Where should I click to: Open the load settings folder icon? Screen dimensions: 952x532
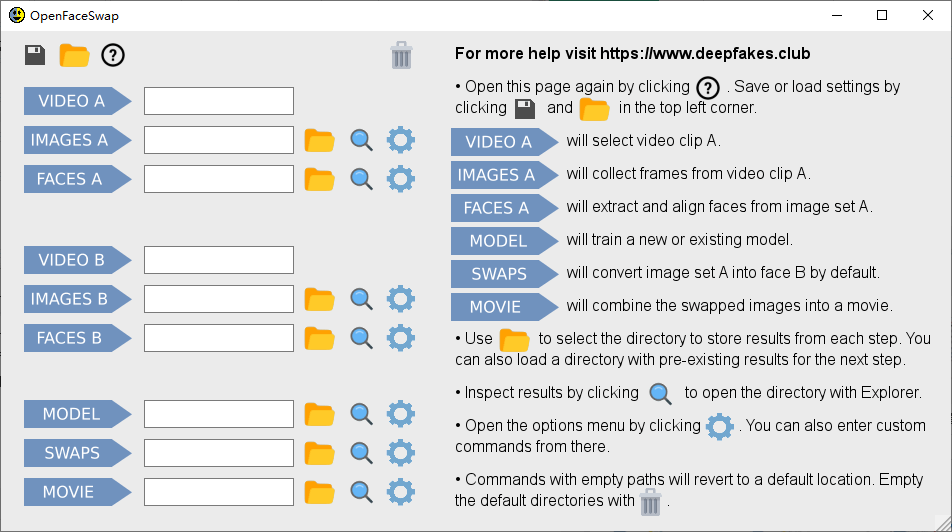(x=74, y=55)
